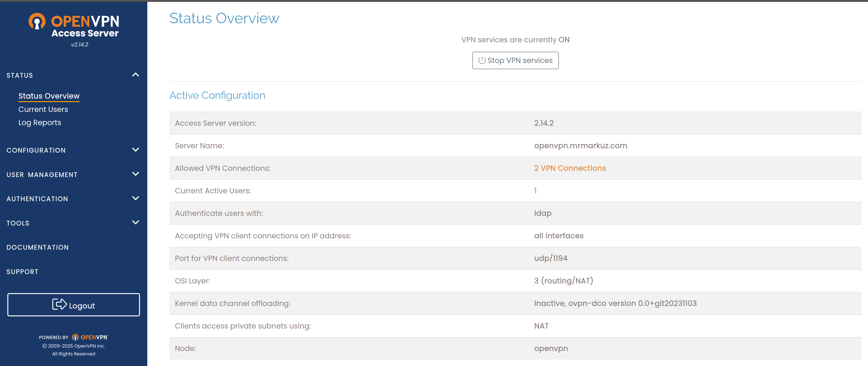Expand the Tools section chevron
868x366 pixels.
pos(135,222)
